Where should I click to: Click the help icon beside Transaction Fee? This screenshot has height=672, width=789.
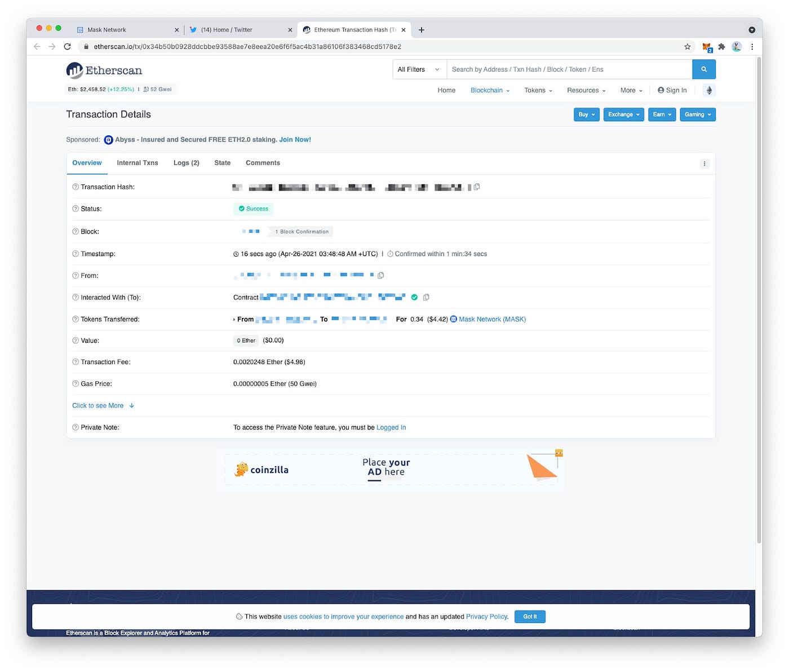(x=76, y=362)
